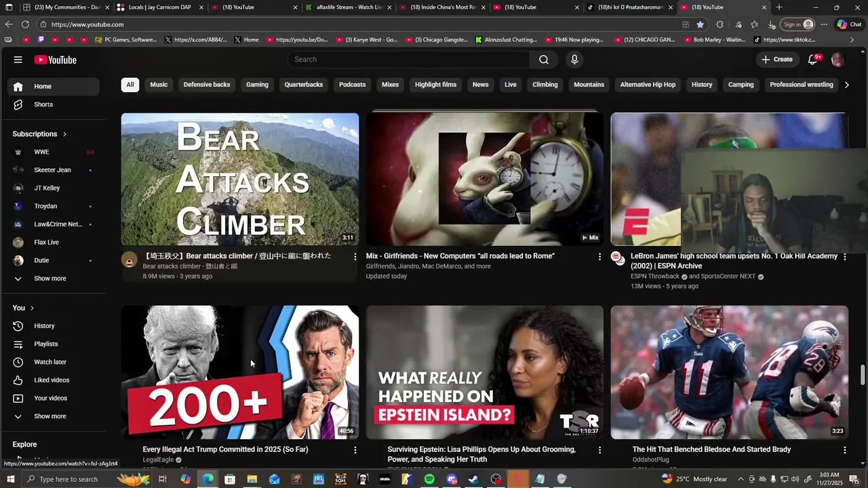Click the browser Sign in button
Image resolution: width=868 pixels, height=488 pixels.
(798, 24)
